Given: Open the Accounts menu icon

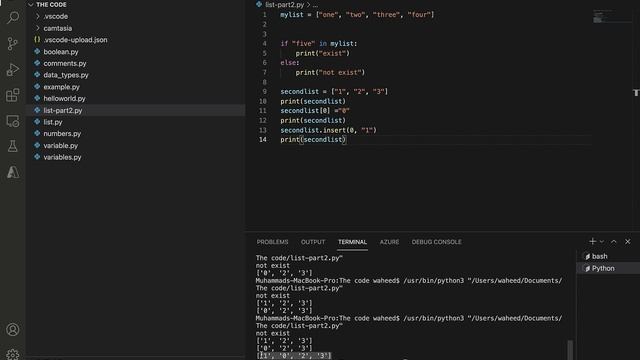Looking at the screenshot, I should (13, 329).
